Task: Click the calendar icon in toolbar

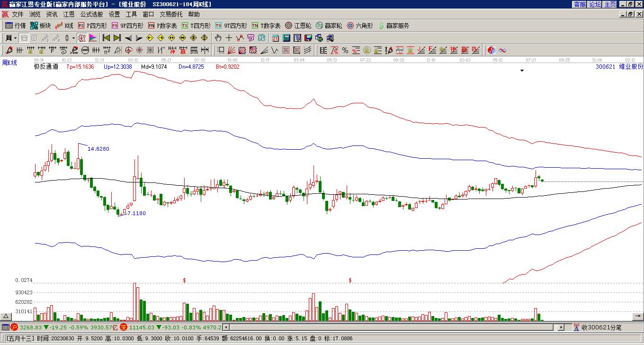Action: click(276, 38)
